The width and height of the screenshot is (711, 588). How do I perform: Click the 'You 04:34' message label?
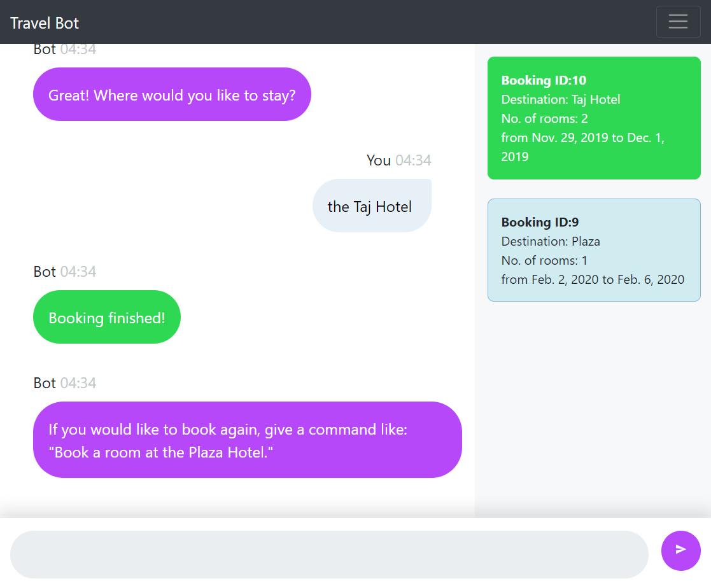pyautogui.click(x=398, y=160)
